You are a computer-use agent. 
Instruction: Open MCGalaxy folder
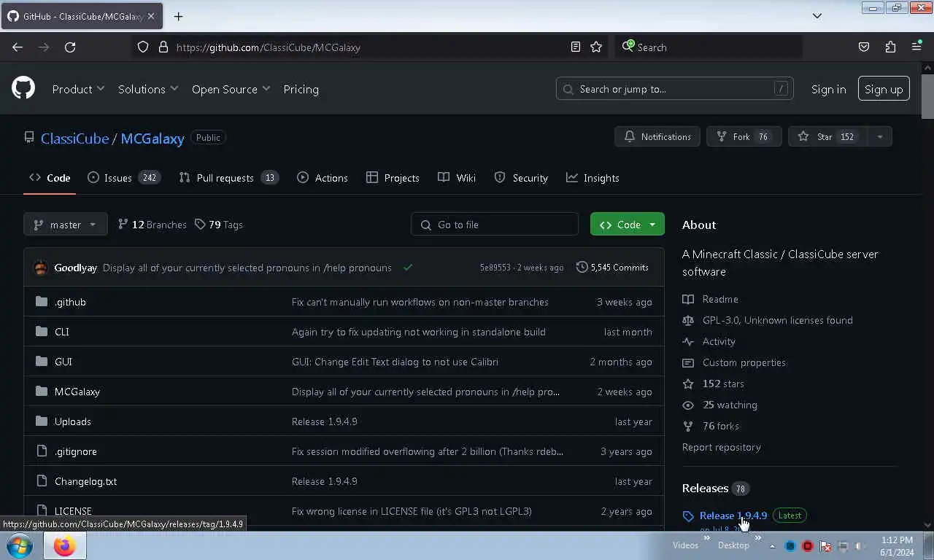coord(77,392)
